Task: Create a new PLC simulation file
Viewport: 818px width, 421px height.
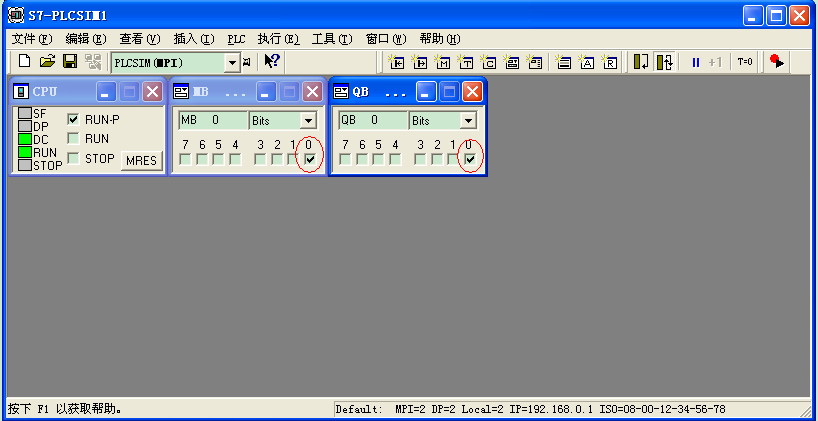Action: click(24, 62)
